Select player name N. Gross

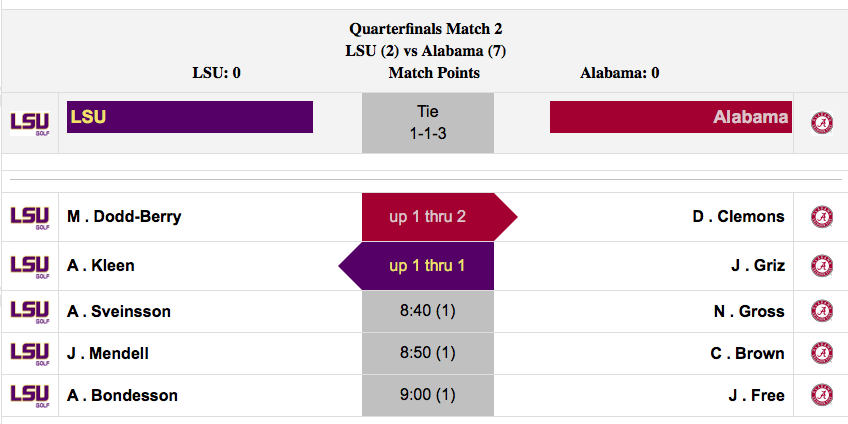click(x=749, y=312)
